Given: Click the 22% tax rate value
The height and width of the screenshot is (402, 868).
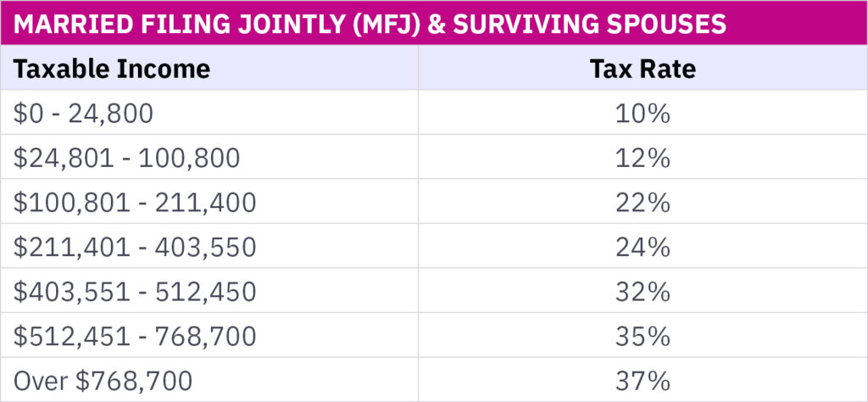Looking at the screenshot, I should pos(643,202).
